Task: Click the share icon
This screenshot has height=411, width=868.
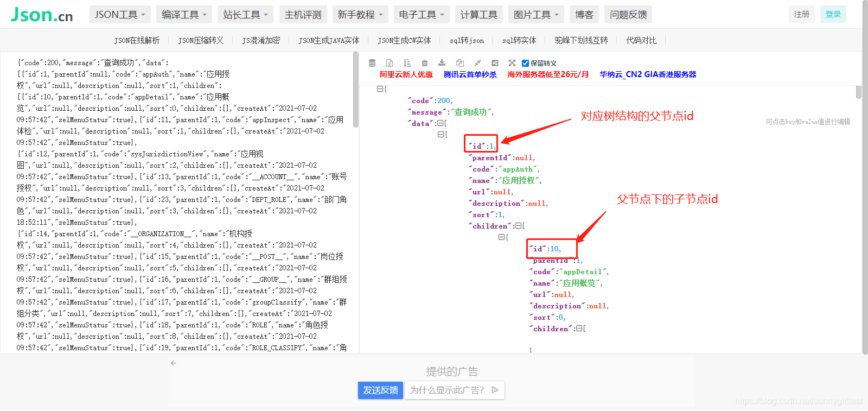Action: (495, 63)
